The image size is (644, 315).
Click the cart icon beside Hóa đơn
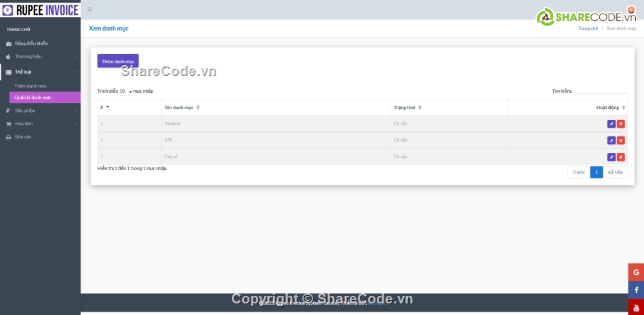9,123
